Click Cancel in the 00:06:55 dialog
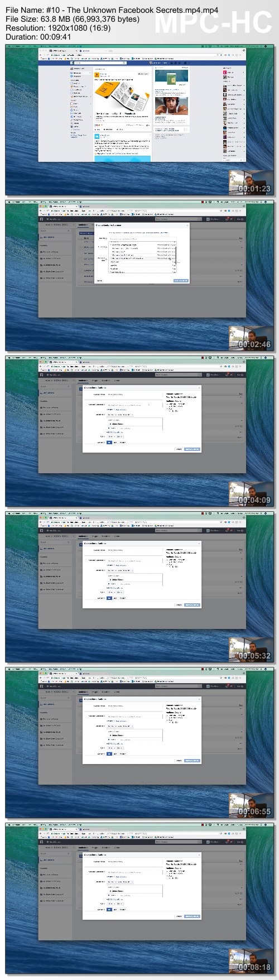 (x=179, y=760)
